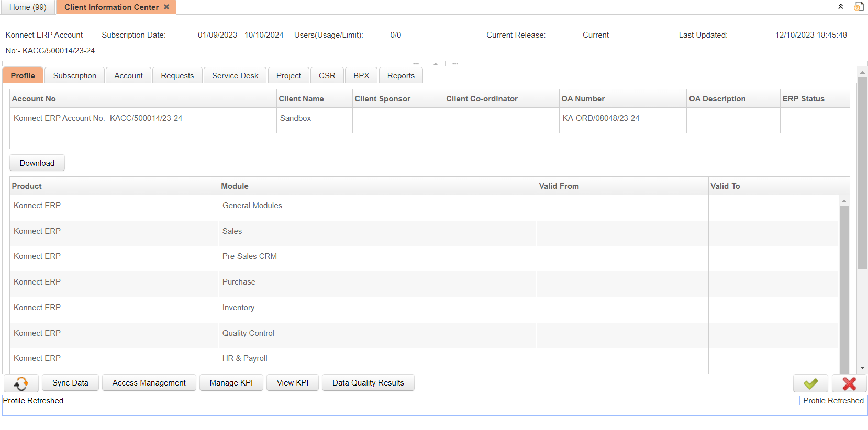Collapse the top pane using splitter arrow
The height and width of the screenshot is (430, 868).
pyautogui.click(x=436, y=64)
